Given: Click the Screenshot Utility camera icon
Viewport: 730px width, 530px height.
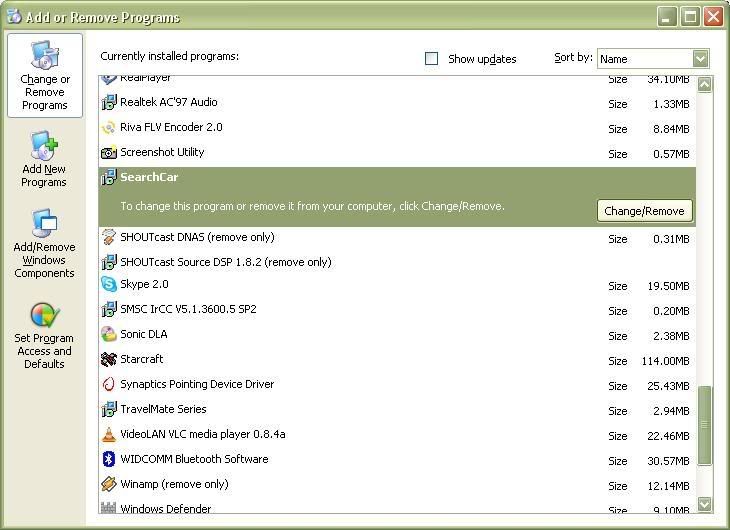Looking at the screenshot, I should (108, 152).
